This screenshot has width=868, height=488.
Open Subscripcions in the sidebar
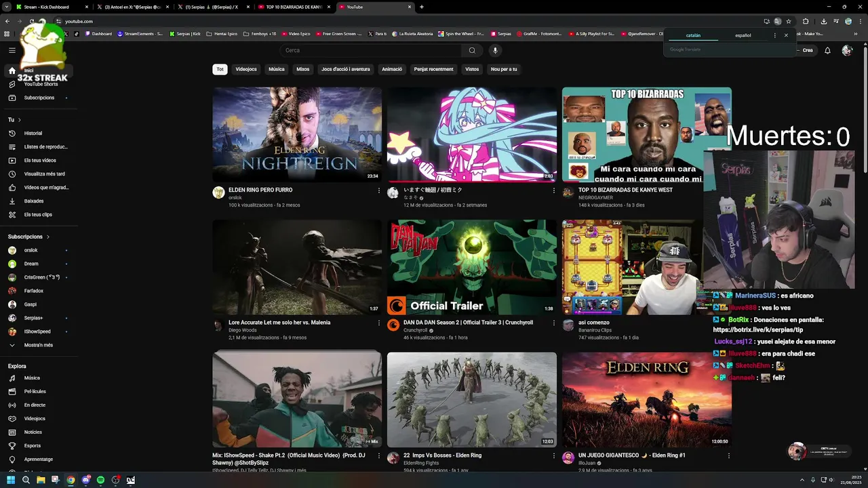click(39, 98)
